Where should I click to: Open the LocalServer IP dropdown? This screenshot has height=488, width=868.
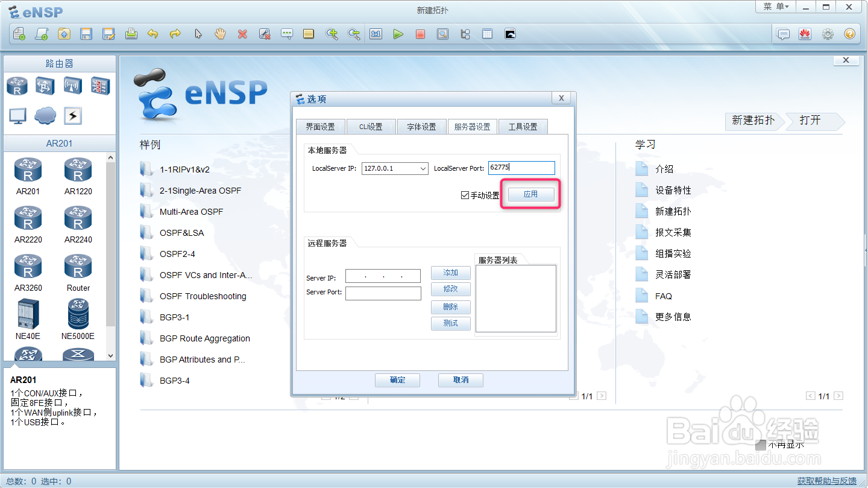(424, 168)
